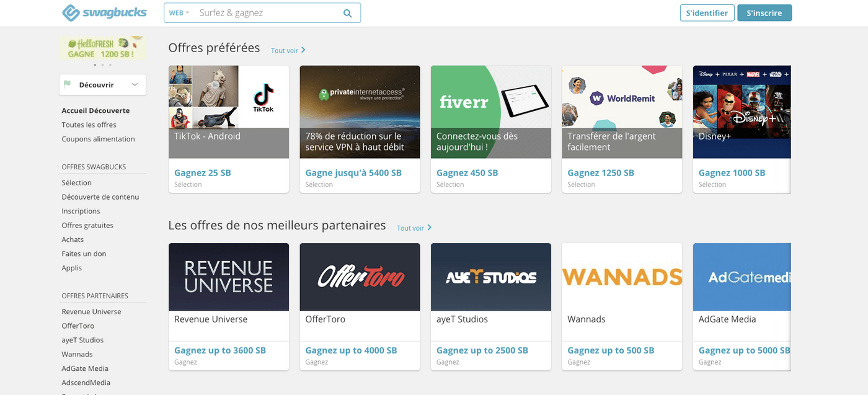Open AdscendMedia sidebar link
Screen dimensions: 868x395
click(x=86, y=383)
